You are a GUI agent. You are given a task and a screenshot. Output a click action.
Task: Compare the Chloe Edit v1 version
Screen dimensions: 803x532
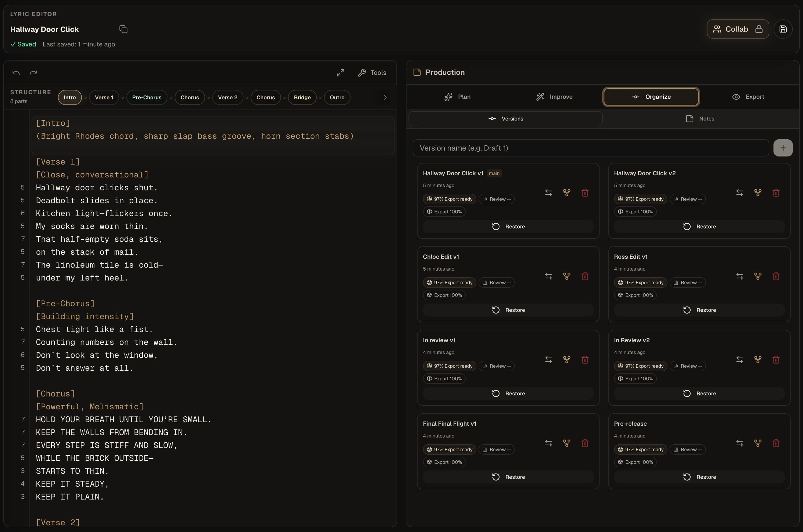[549, 276]
